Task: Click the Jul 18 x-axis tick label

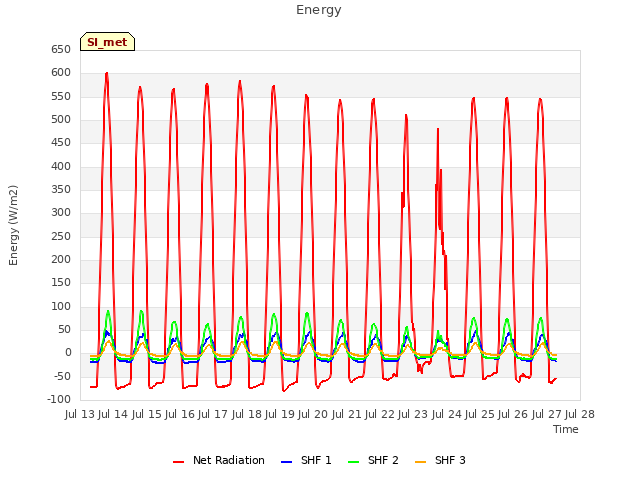Action: point(247,414)
